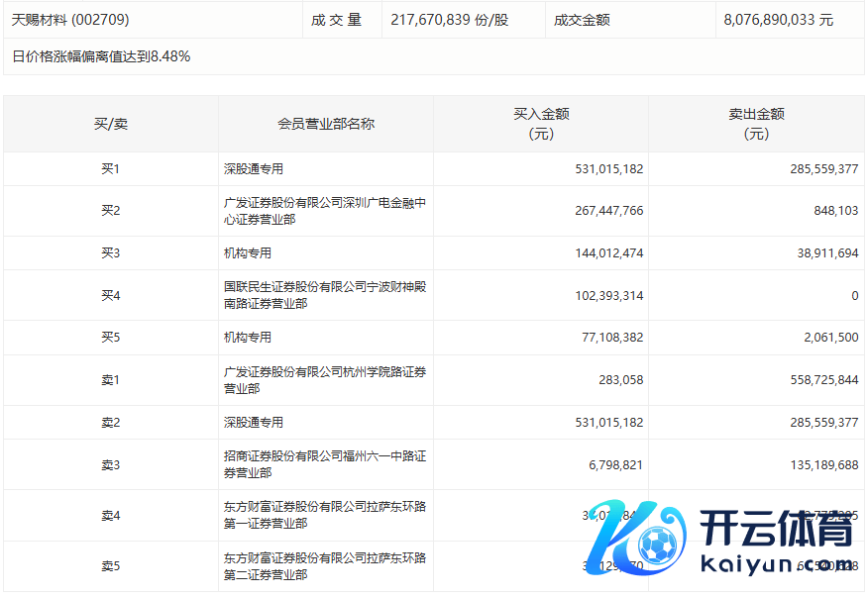Select the 天赐材料 (002709) stock name
The width and height of the screenshot is (868, 597).
pos(70,19)
